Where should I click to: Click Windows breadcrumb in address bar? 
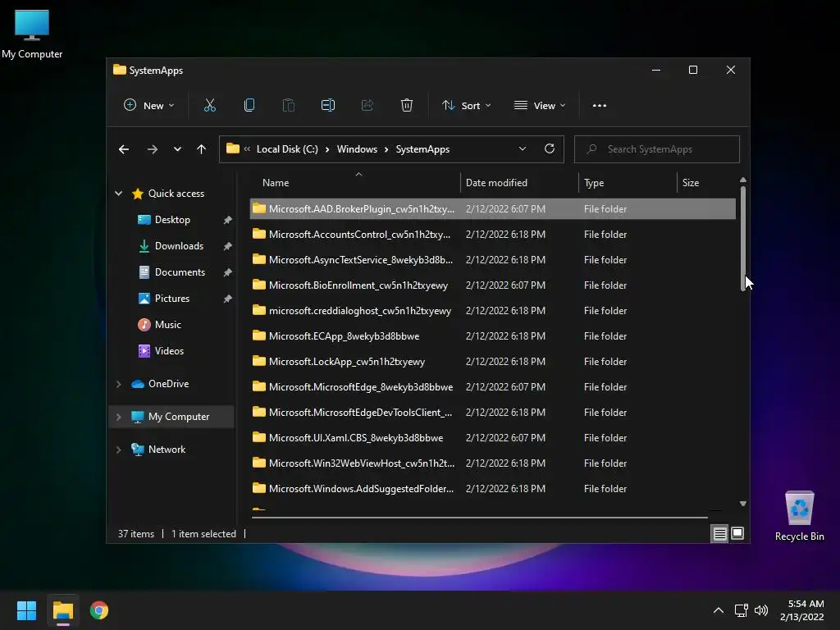[357, 149]
